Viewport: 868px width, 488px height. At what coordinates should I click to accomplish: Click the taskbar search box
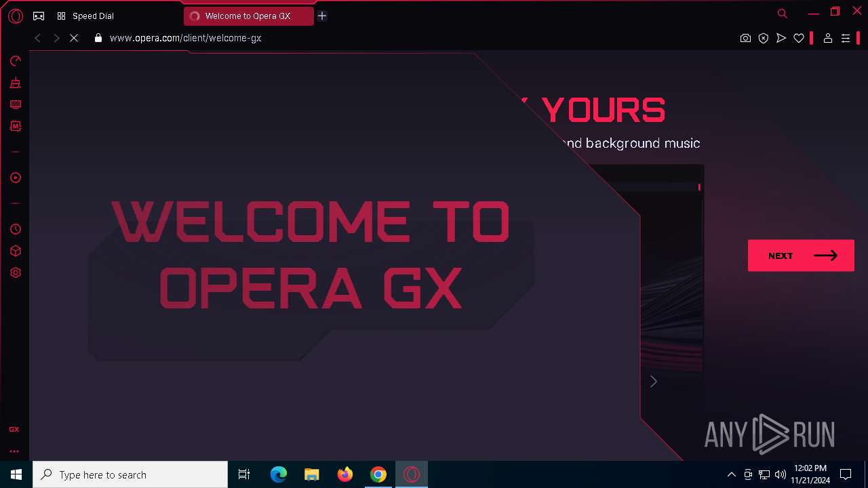pos(130,474)
